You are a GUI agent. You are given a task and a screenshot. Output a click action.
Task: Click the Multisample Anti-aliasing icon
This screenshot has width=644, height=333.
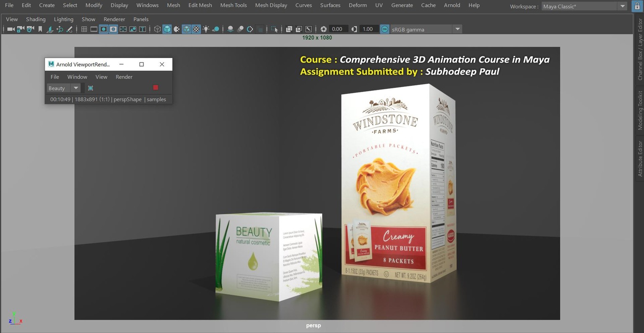click(x=250, y=29)
